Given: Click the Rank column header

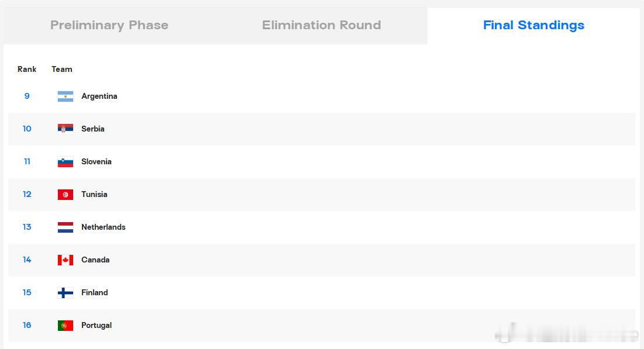Looking at the screenshot, I should pyautogui.click(x=27, y=70).
